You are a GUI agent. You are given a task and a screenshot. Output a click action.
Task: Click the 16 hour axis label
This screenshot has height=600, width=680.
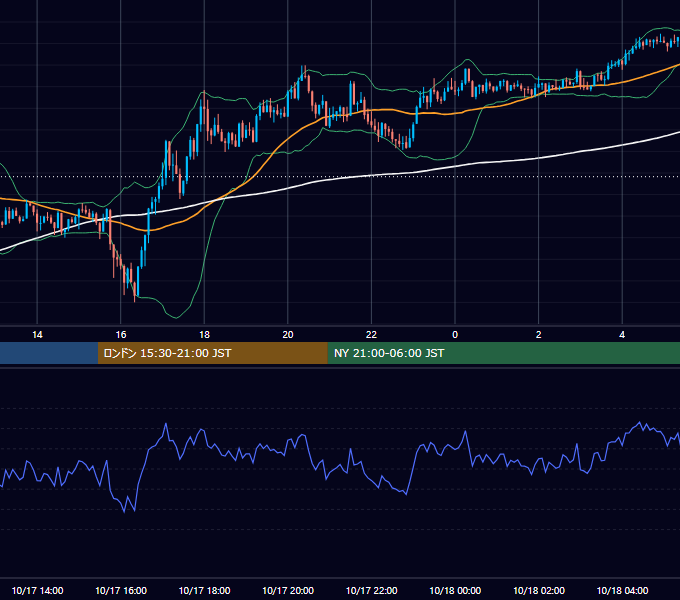point(121,335)
